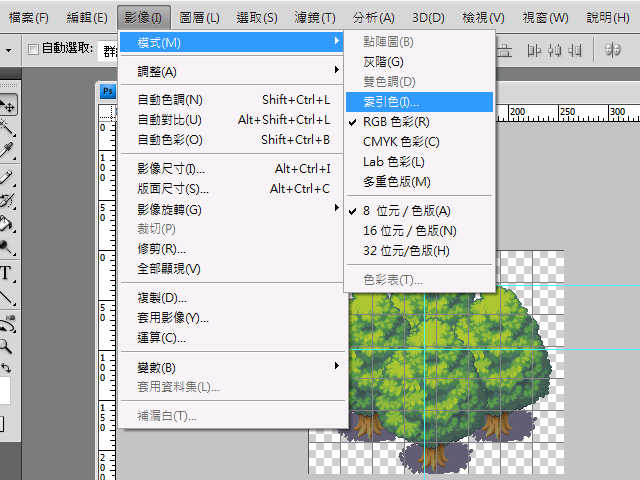Image resolution: width=640 pixels, height=480 pixels.
Task: Open 影像尺寸(I)... image size dialog
Action: pyautogui.click(x=232, y=169)
